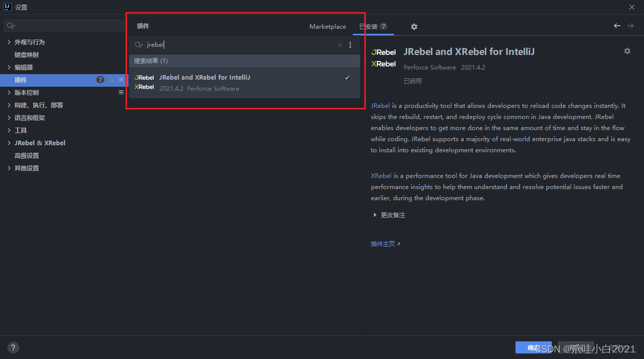
Task: Open the JRebel link in description
Action: [x=380, y=106]
